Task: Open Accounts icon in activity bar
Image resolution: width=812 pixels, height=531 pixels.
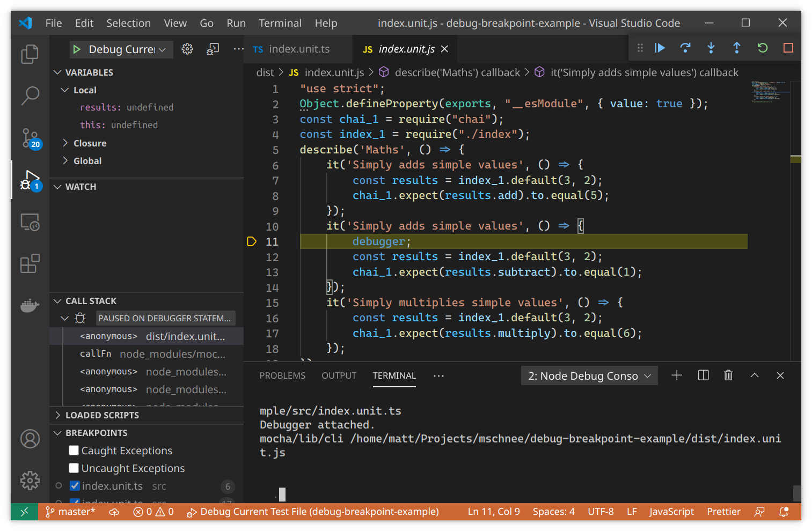Action: point(30,439)
